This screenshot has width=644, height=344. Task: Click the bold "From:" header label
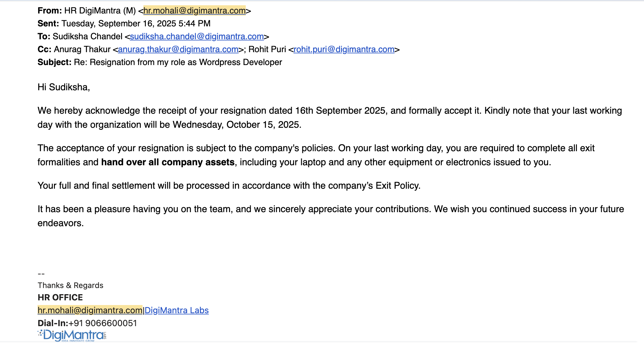[x=50, y=11]
